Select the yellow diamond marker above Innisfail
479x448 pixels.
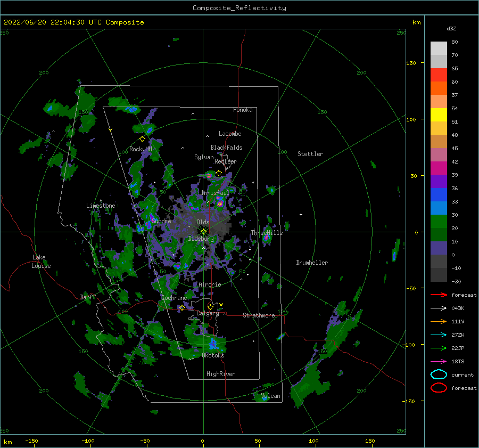(219, 173)
